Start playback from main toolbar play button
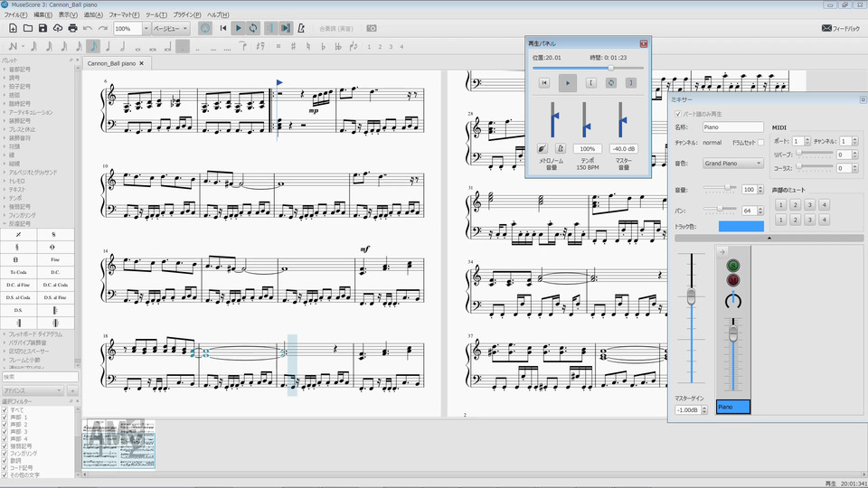The height and width of the screenshot is (488, 868). pos(238,28)
